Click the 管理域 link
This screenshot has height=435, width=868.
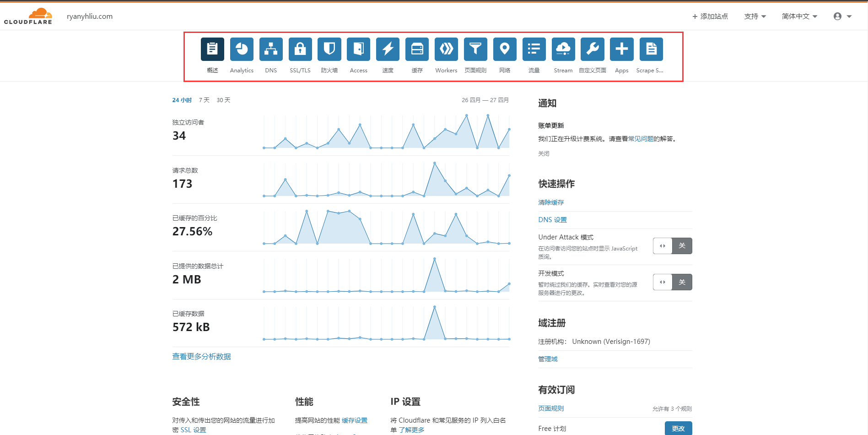548,359
